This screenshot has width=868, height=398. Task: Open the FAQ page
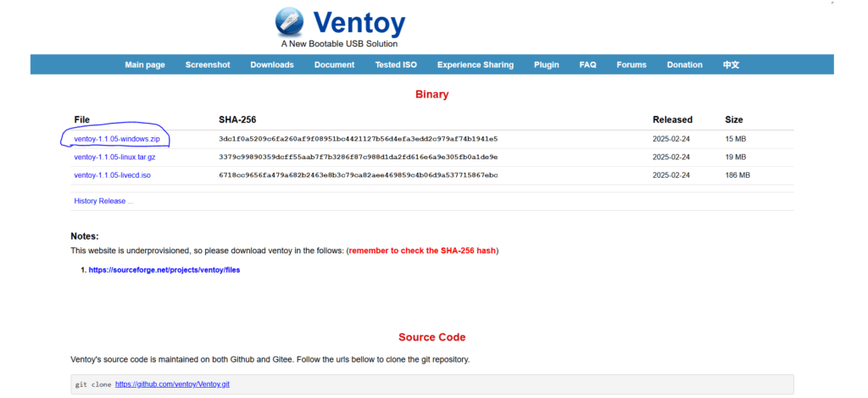(588, 64)
